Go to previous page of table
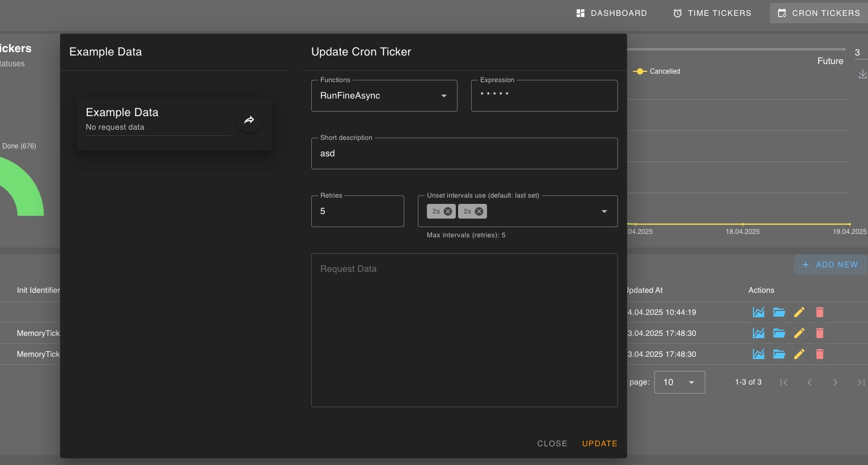The height and width of the screenshot is (465, 868). [810, 382]
